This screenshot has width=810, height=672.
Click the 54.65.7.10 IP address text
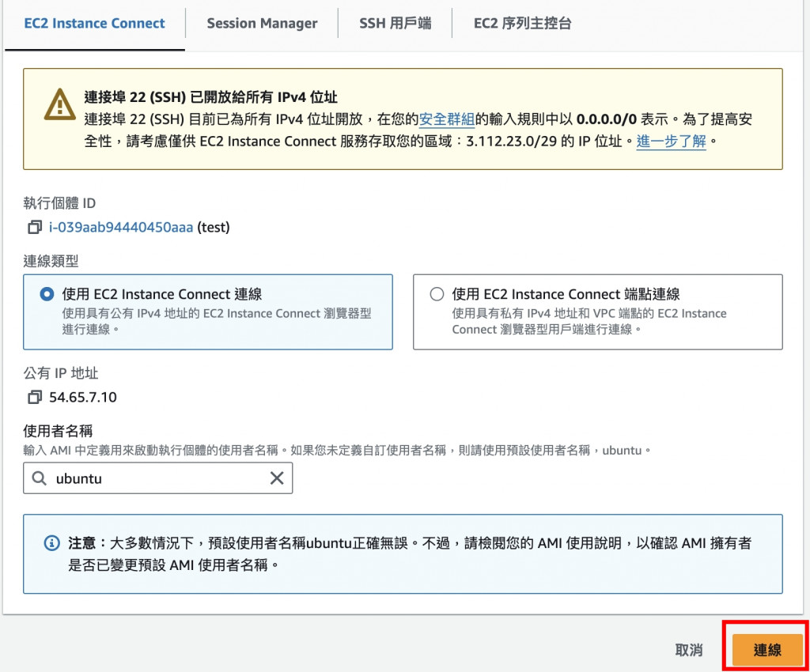click(x=82, y=397)
